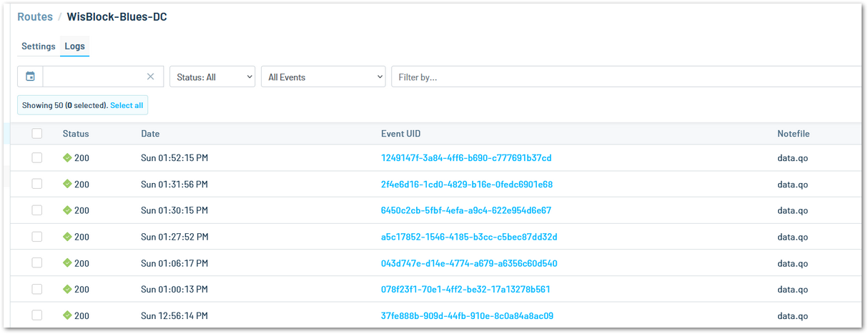868x334 pixels.
Task: Click the green 200 status icon for 01:00:13 PM row
Action: click(x=67, y=289)
